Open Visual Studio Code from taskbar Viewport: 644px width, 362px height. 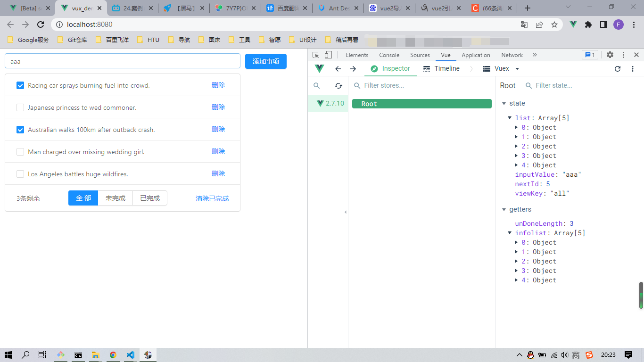[x=131, y=355]
